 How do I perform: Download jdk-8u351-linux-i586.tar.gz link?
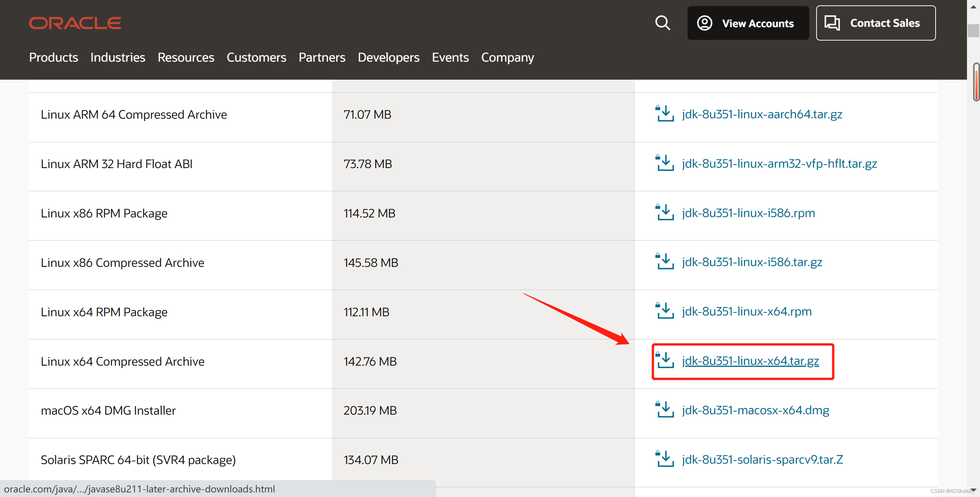tap(752, 262)
